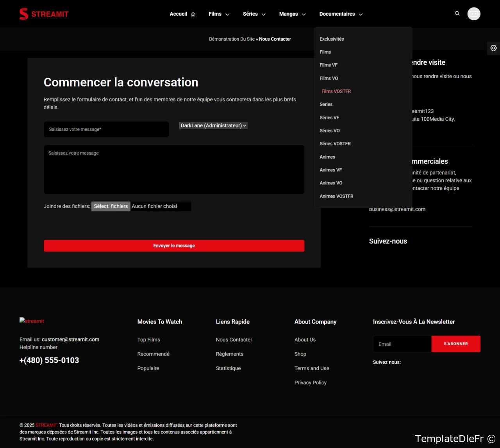
Task: Click the S'ABONNER newsletter button
Action: point(455,344)
